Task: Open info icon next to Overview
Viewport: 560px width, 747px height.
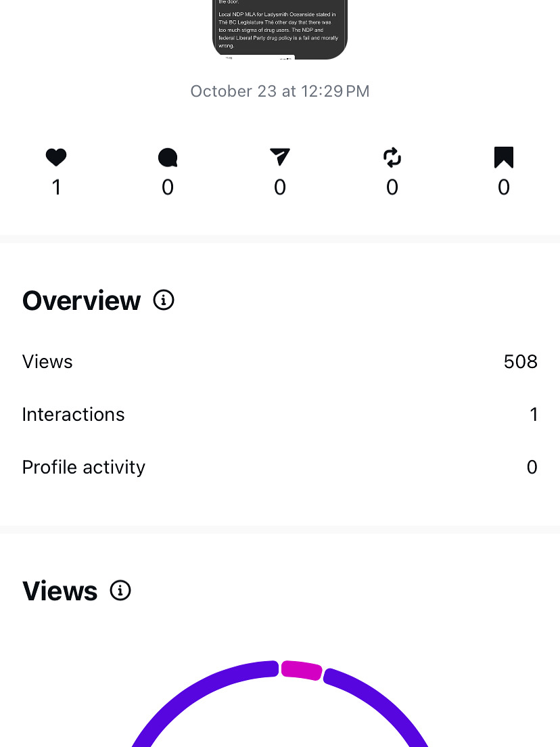Action: 164,300
